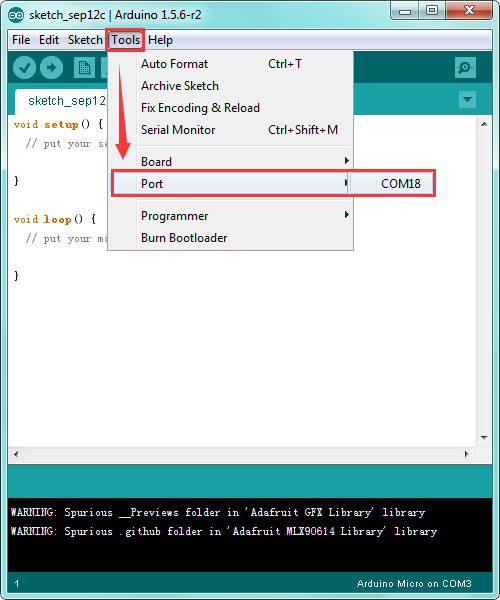This screenshot has width=500, height=600.
Task: Click the vertical scrollbar up arrow
Action: (x=484, y=124)
